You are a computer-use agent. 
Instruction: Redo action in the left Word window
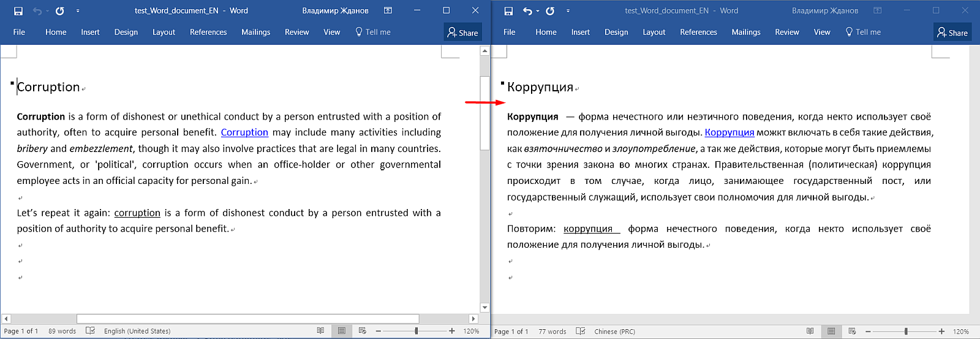[x=59, y=11]
